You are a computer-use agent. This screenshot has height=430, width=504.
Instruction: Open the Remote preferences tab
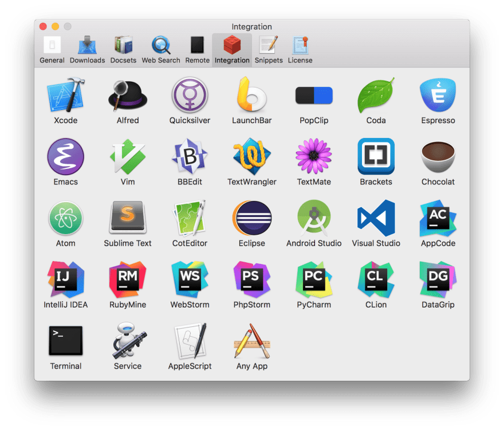[197, 50]
